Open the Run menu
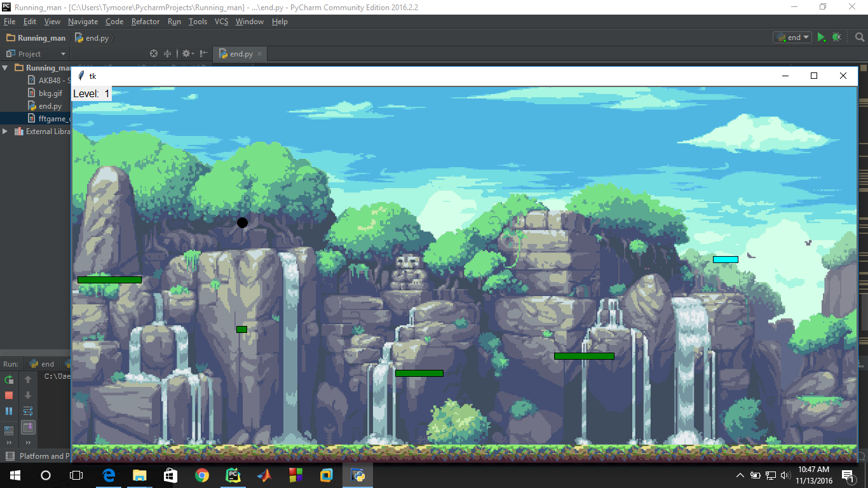This screenshot has width=868, height=488. point(174,22)
